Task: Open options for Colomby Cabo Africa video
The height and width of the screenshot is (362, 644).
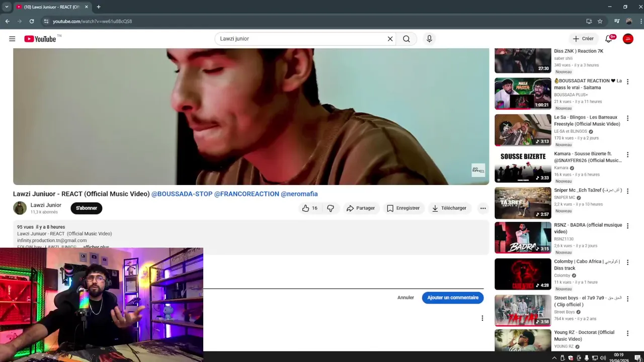Action: [627, 262]
